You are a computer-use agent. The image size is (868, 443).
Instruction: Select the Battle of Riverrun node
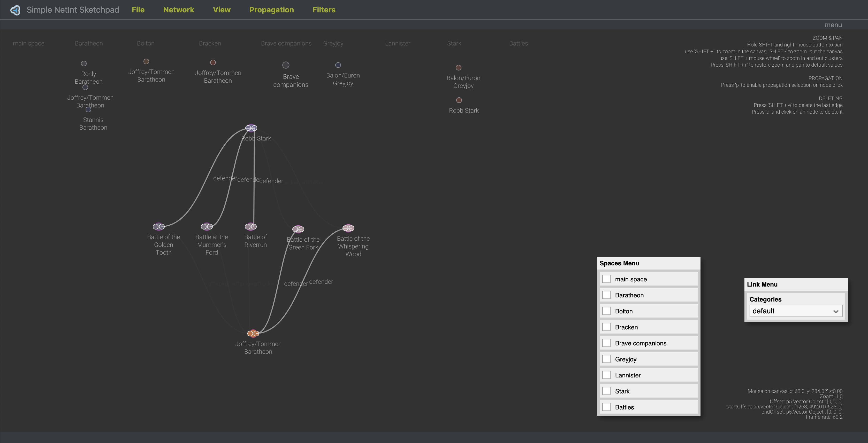pyautogui.click(x=250, y=227)
